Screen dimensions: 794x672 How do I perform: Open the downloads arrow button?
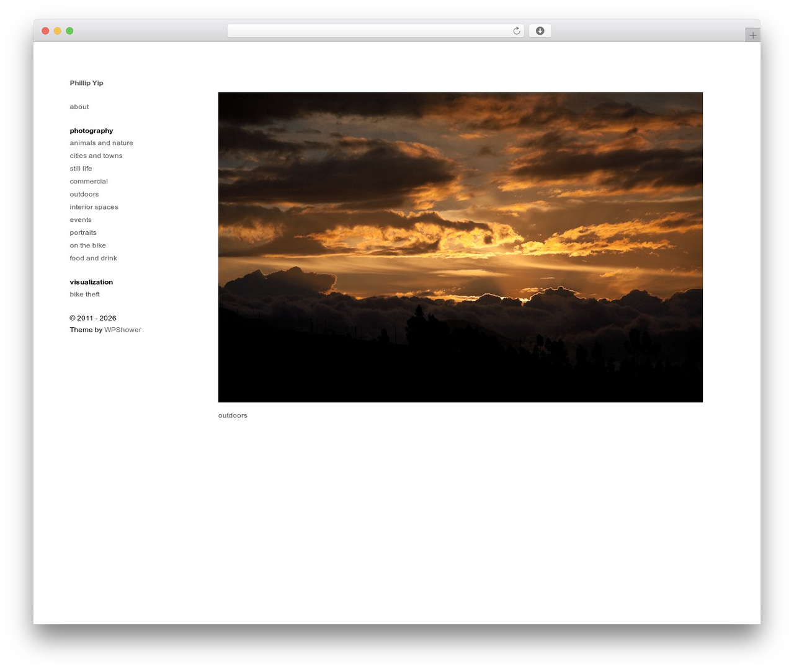[x=540, y=31]
